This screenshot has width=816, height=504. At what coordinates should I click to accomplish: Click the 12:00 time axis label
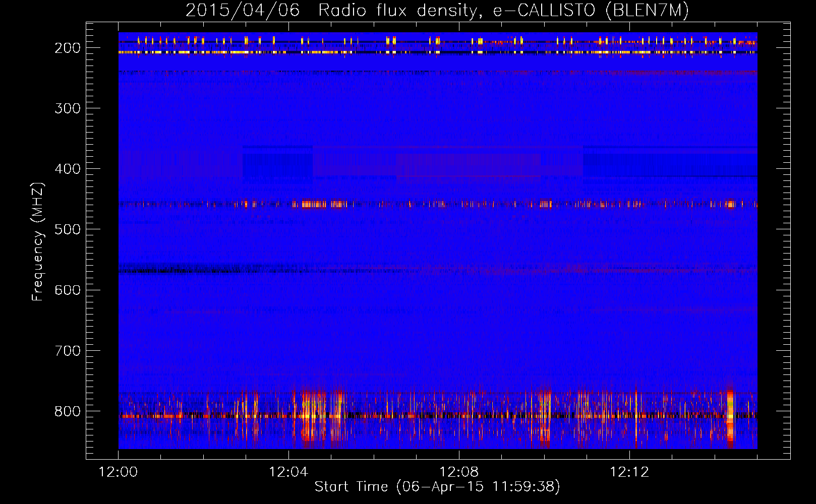pos(118,472)
